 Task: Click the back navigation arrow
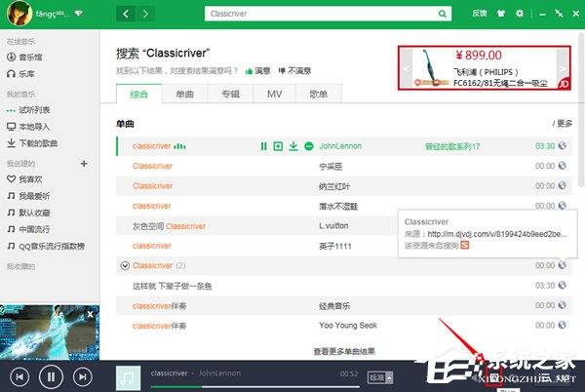(127, 15)
